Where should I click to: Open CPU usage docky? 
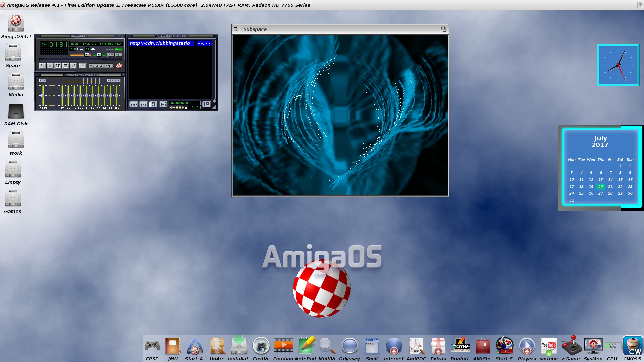(612, 346)
